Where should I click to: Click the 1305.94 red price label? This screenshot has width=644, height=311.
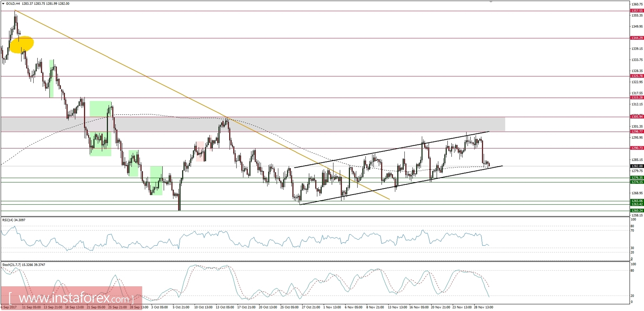tap(637, 116)
